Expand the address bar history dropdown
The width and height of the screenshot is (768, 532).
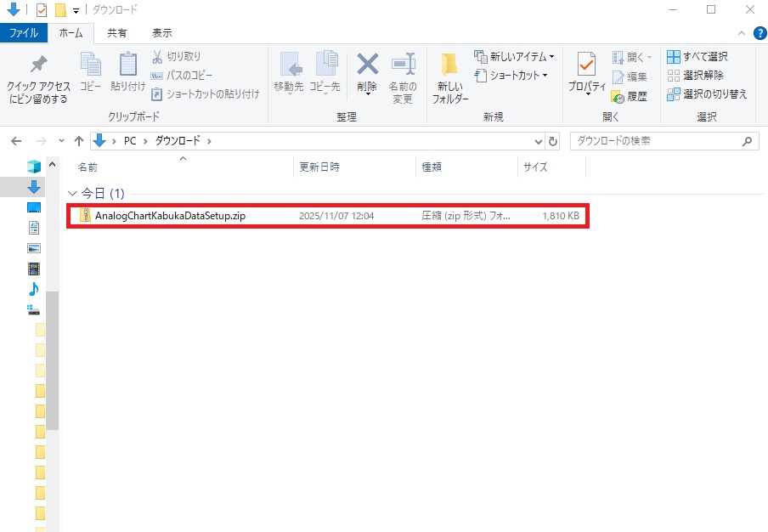539,141
